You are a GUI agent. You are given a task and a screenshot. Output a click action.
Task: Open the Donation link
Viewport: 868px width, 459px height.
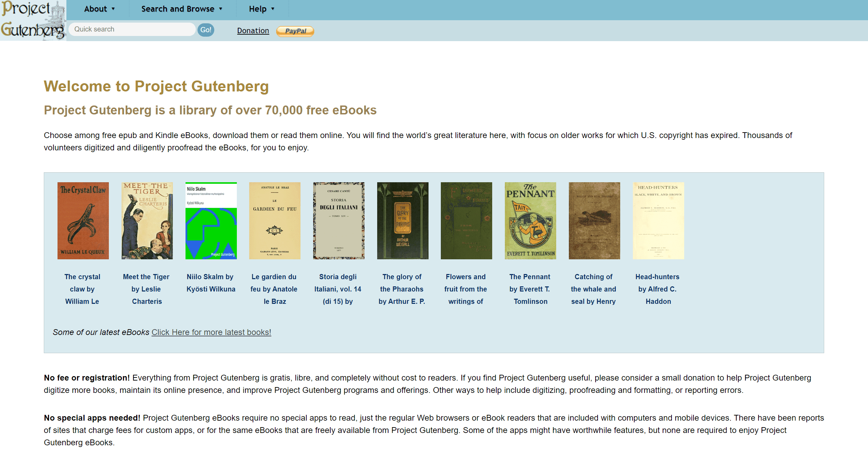click(x=253, y=30)
